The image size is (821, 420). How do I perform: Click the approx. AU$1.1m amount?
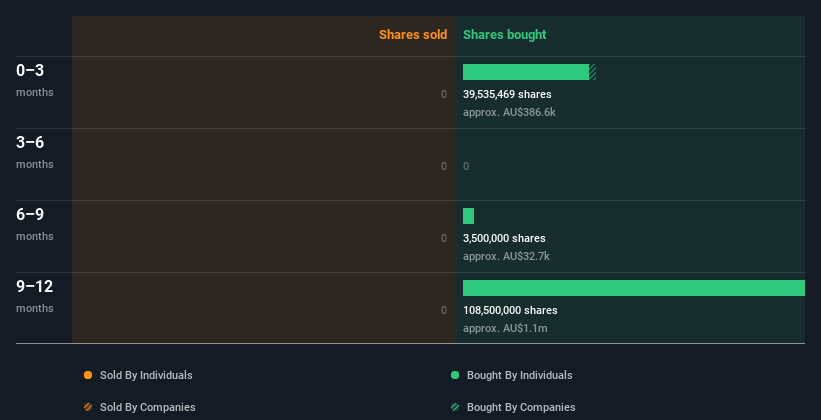tap(505, 329)
